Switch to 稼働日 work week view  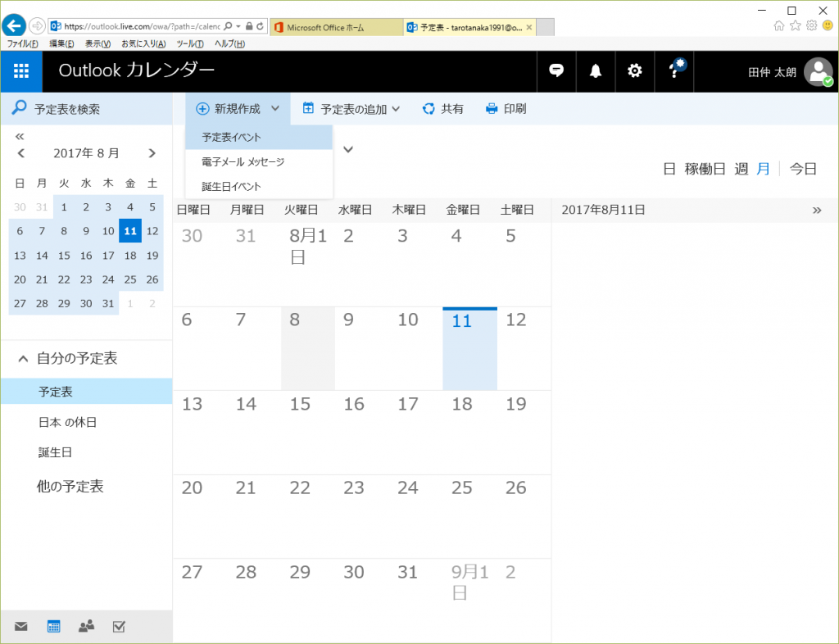[705, 169]
